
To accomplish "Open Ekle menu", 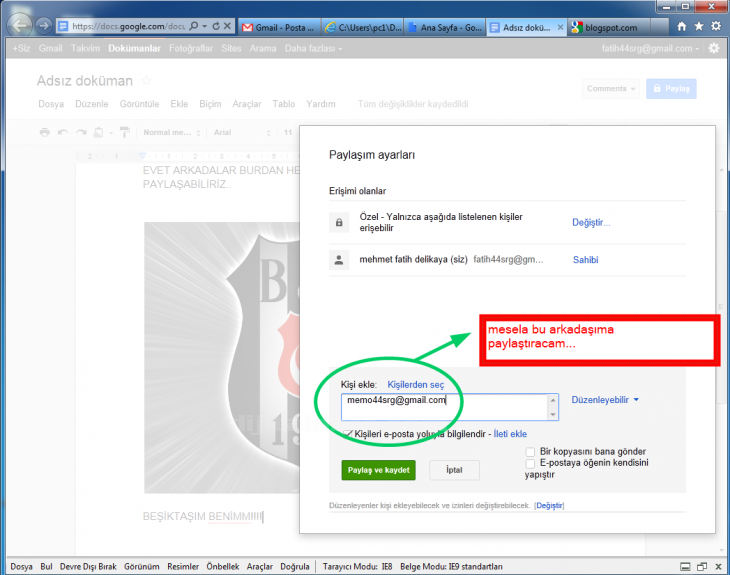I will tap(179, 104).
